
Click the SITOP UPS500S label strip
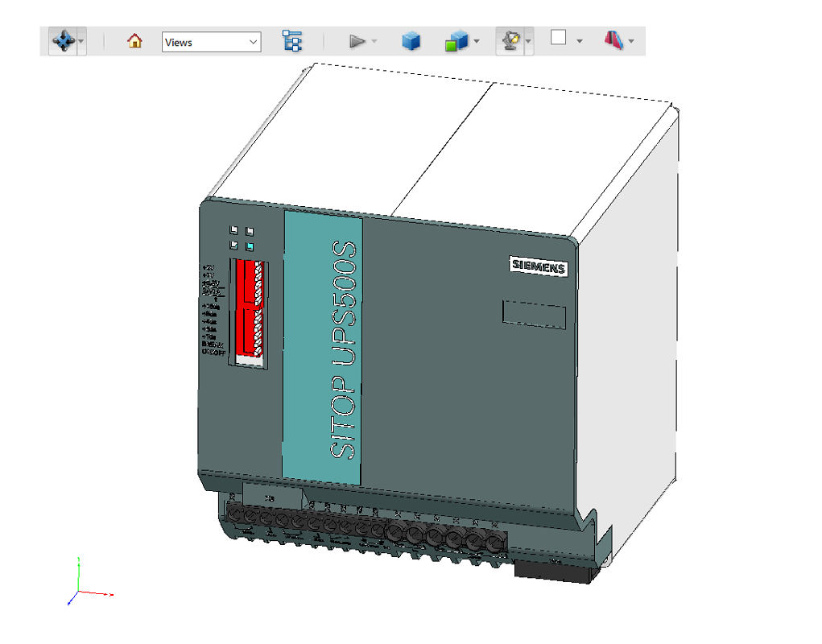pos(322,346)
